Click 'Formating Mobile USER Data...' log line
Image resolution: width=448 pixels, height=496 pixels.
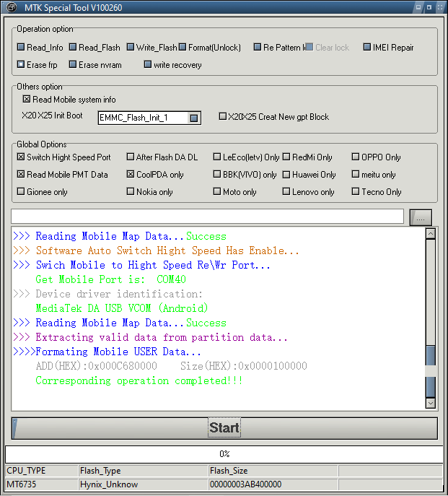107,352
